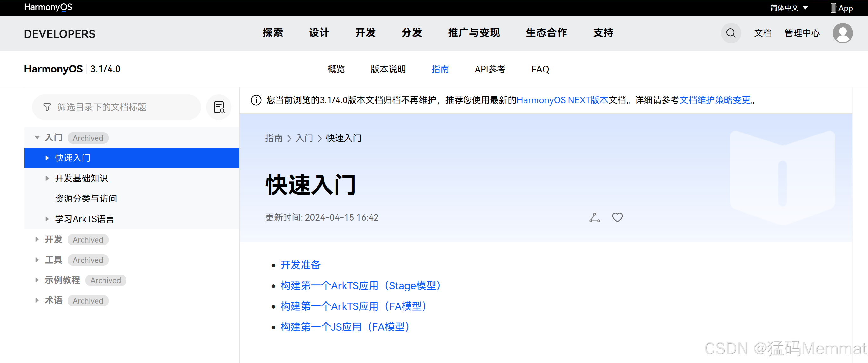Select the 指南 tab

click(440, 69)
